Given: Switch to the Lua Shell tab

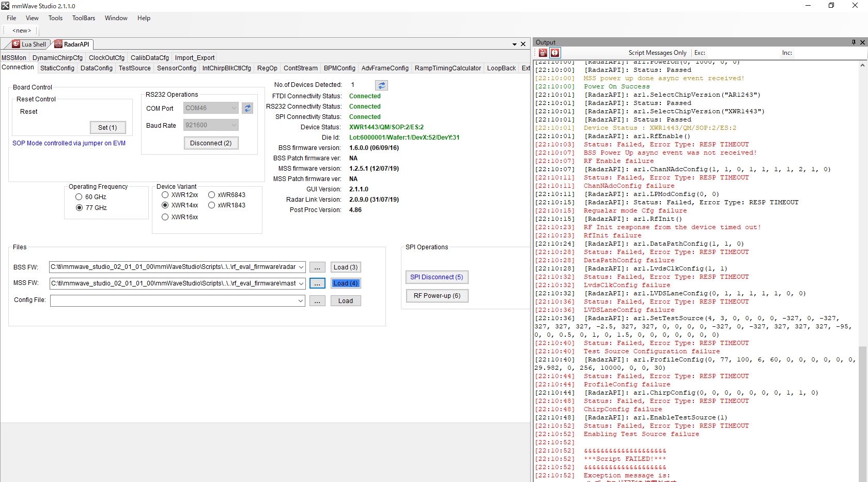Looking at the screenshot, I should (29, 44).
